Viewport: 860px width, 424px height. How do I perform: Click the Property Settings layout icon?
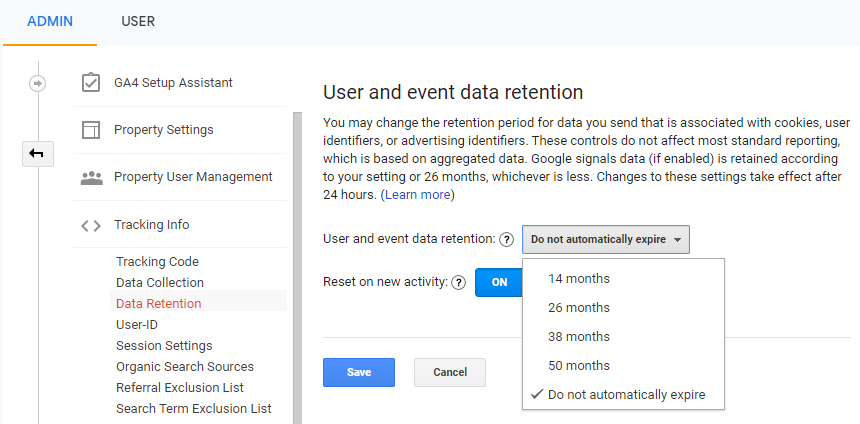[91, 130]
